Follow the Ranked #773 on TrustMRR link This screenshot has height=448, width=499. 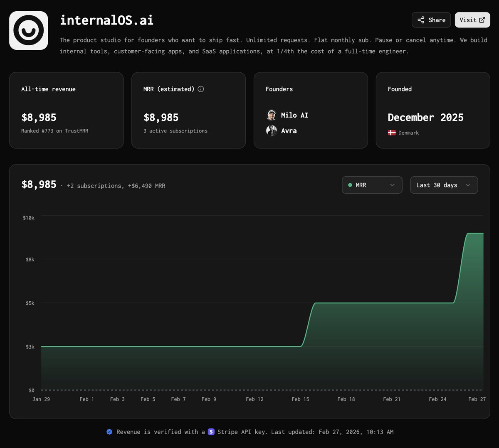(54, 130)
